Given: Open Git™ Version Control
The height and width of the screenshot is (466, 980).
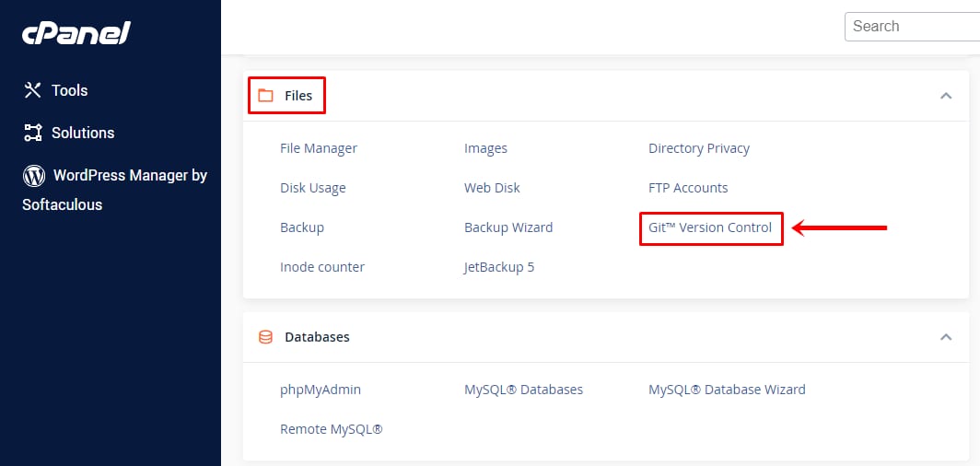Looking at the screenshot, I should coord(710,227).
